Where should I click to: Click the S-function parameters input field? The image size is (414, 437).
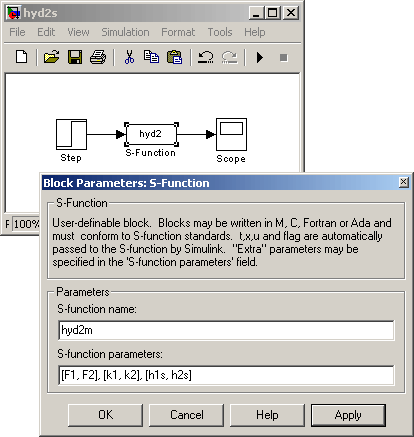pyautogui.click(x=226, y=375)
